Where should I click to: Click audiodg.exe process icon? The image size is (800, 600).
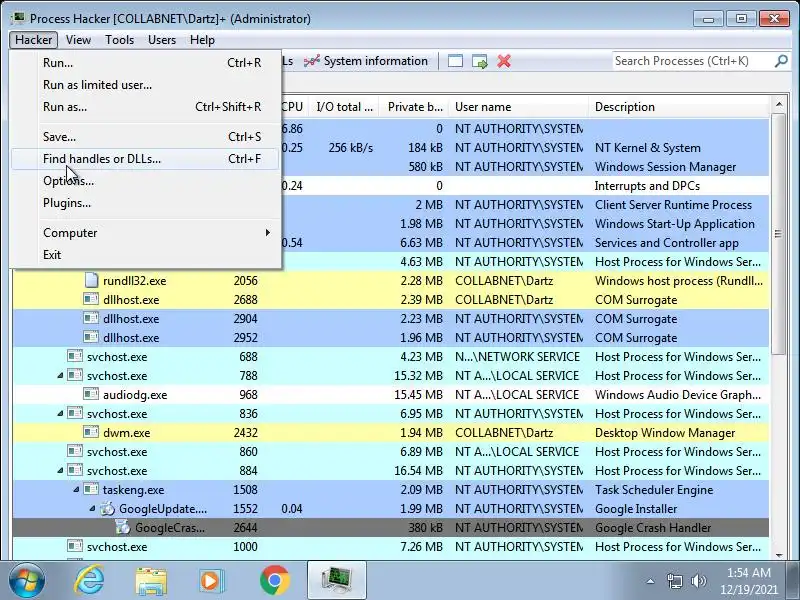pos(91,394)
